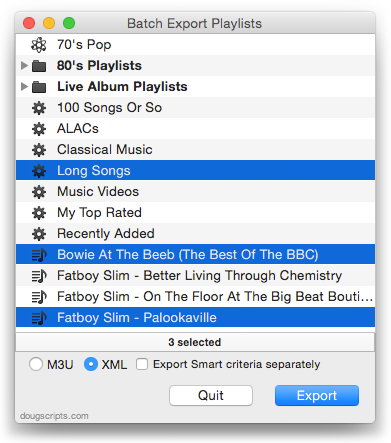Screen dimensions: 391x443
Task: Click the folder icon of Live Album Playlists
Action: tap(39, 87)
